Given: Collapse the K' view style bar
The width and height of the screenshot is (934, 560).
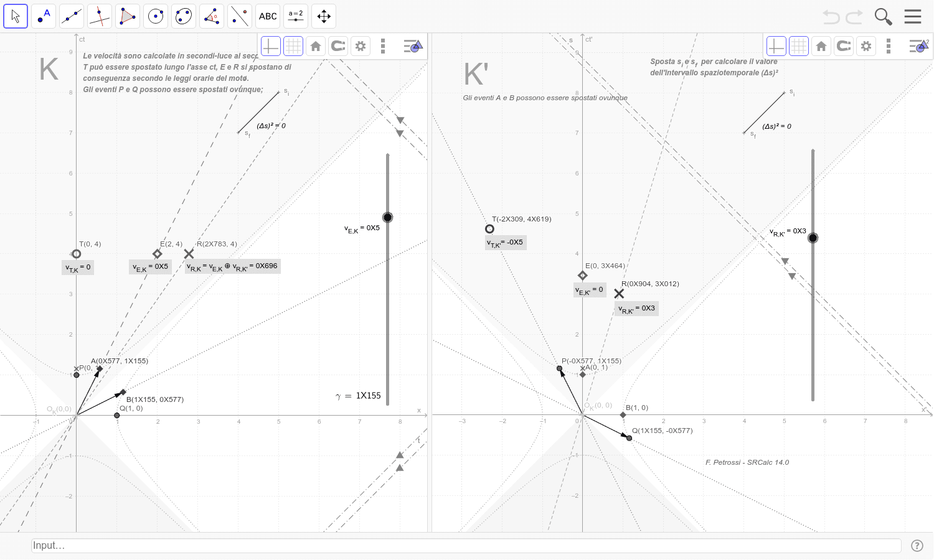Looking at the screenshot, I should [x=918, y=46].
